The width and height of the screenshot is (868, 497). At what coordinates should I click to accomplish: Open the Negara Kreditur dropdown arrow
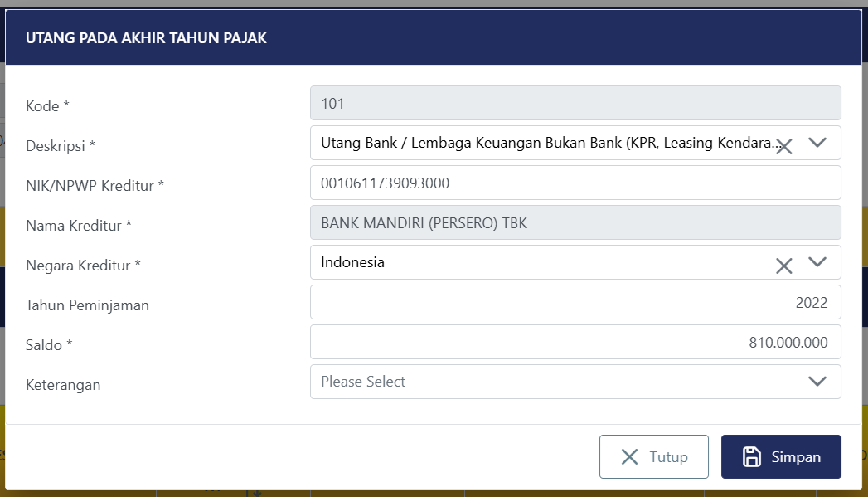pos(817,262)
